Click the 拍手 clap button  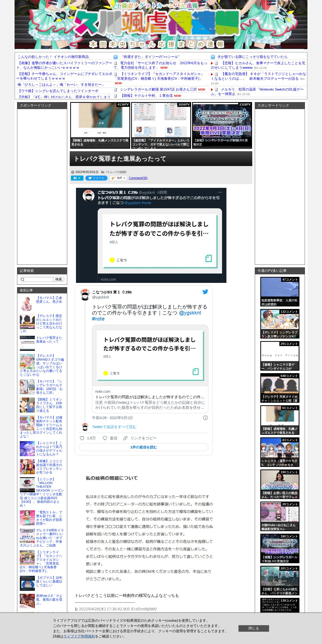click(x=118, y=178)
